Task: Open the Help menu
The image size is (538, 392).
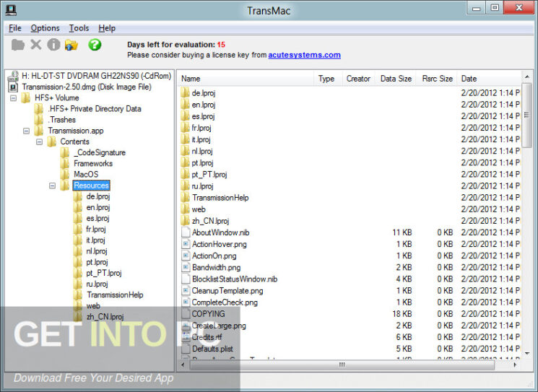Action: (107, 28)
